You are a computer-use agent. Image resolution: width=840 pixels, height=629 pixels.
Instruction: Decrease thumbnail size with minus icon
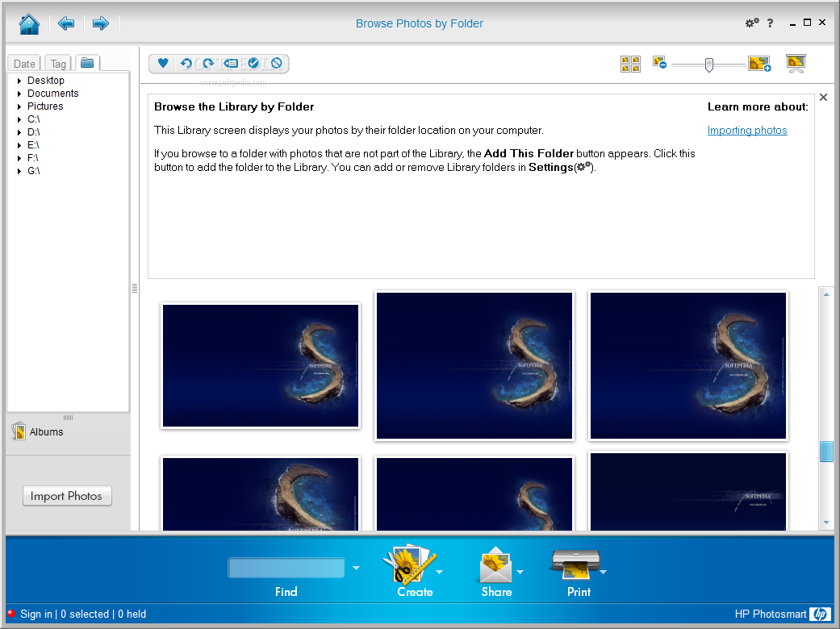coord(659,63)
